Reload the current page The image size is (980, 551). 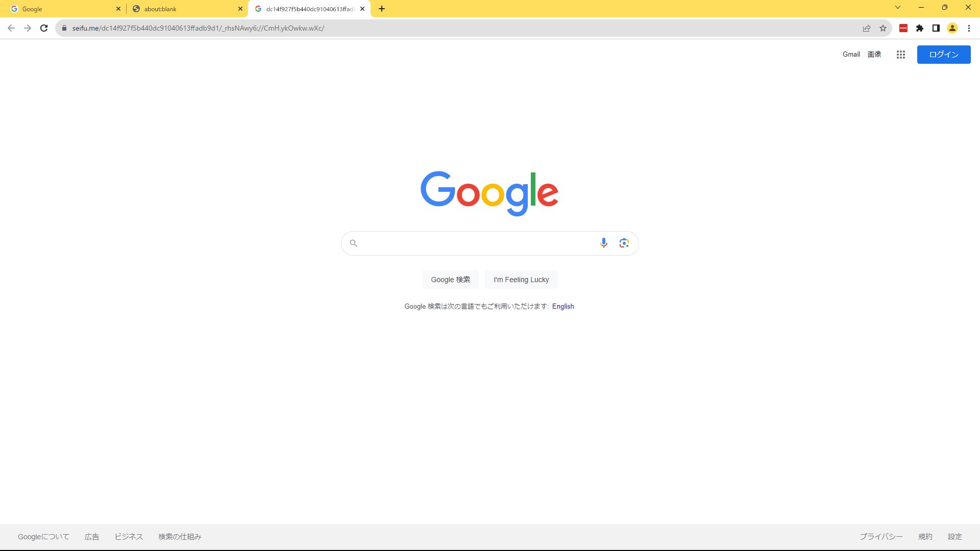click(44, 28)
